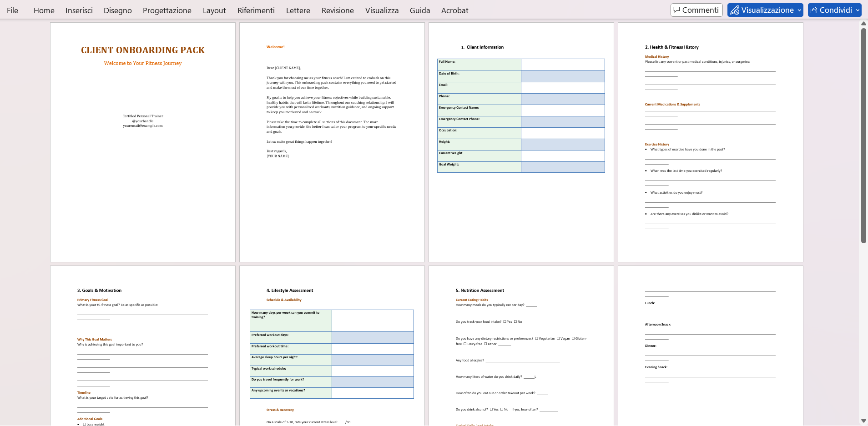Click the Condividi share arrow icon
Image resolution: width=868 pixels, height=426 pixels.
814,10
